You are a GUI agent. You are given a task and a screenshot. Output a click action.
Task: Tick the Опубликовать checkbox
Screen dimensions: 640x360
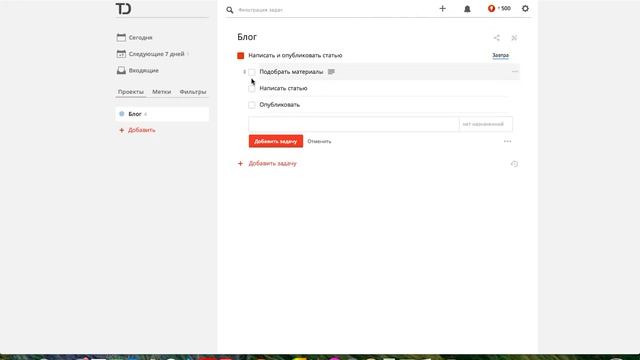(251, 105)
